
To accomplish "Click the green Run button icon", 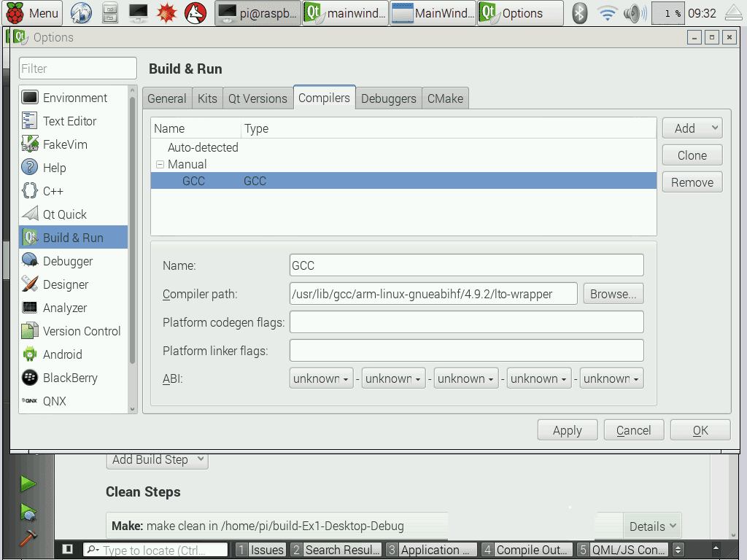I will coord(28,483).
